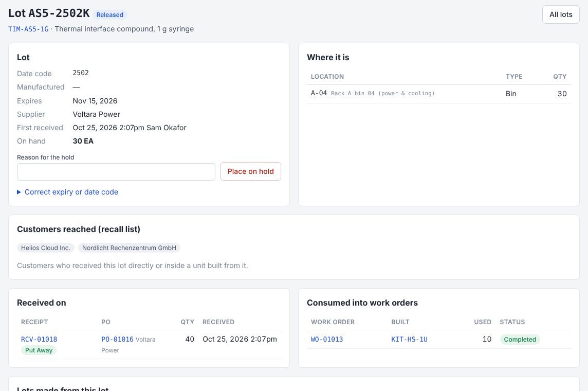Screen dimensions: 588x391
Task: Click the WORK ORDER column header
Action: [x=333, y=322]
